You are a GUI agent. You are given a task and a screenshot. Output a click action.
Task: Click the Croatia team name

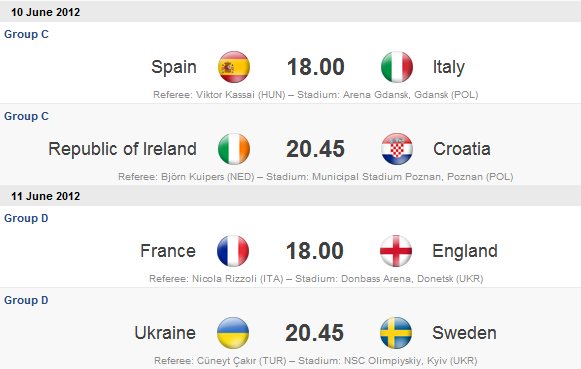462,149
